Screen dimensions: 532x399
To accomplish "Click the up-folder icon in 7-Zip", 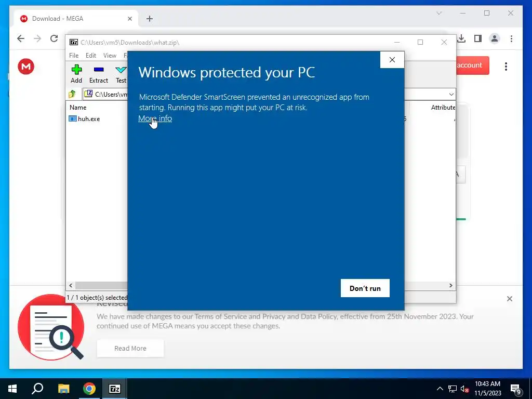I will coord(72,94).
